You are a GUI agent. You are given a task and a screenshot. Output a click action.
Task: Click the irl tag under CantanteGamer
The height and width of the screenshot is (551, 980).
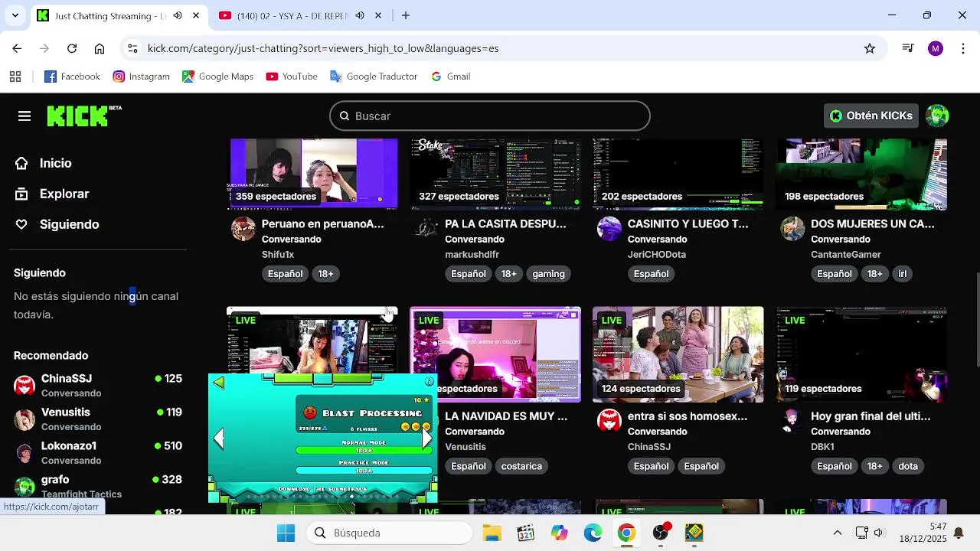[902, 274]
